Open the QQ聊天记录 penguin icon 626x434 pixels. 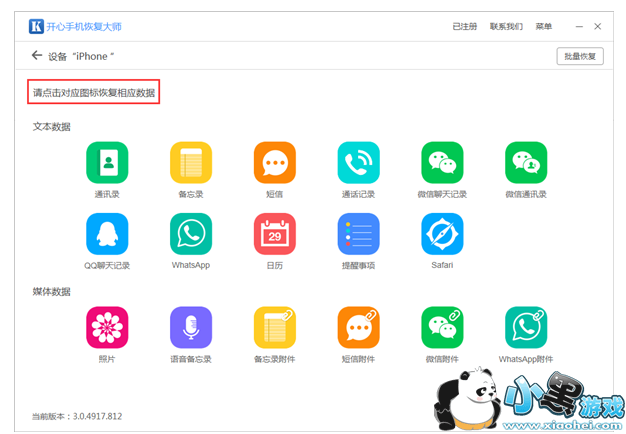click(107, 234)
